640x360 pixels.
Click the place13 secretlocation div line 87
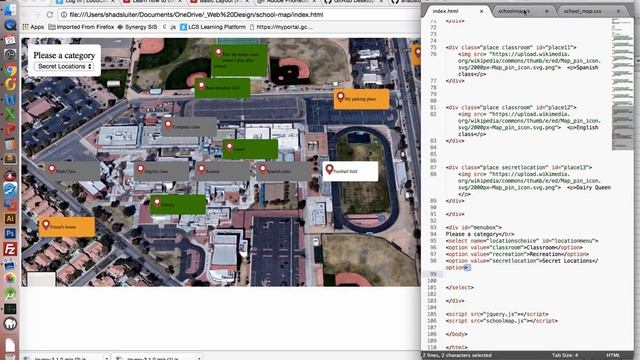point(519,167)
